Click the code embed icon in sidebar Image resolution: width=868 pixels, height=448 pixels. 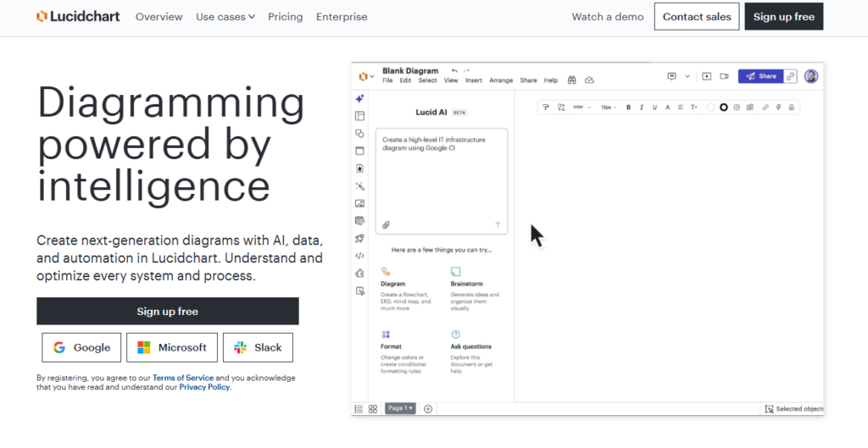tap(359, 256)
